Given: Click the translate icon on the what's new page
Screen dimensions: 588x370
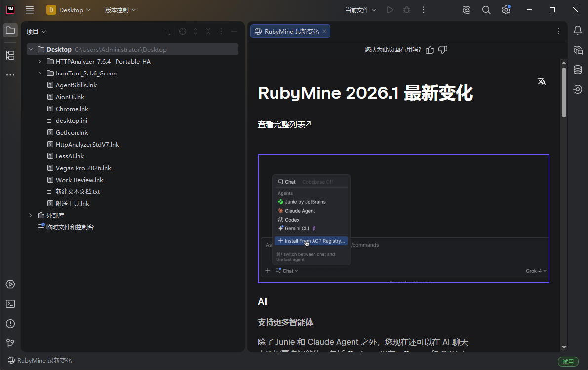Looking at the screenshot, I should point(541,82).
